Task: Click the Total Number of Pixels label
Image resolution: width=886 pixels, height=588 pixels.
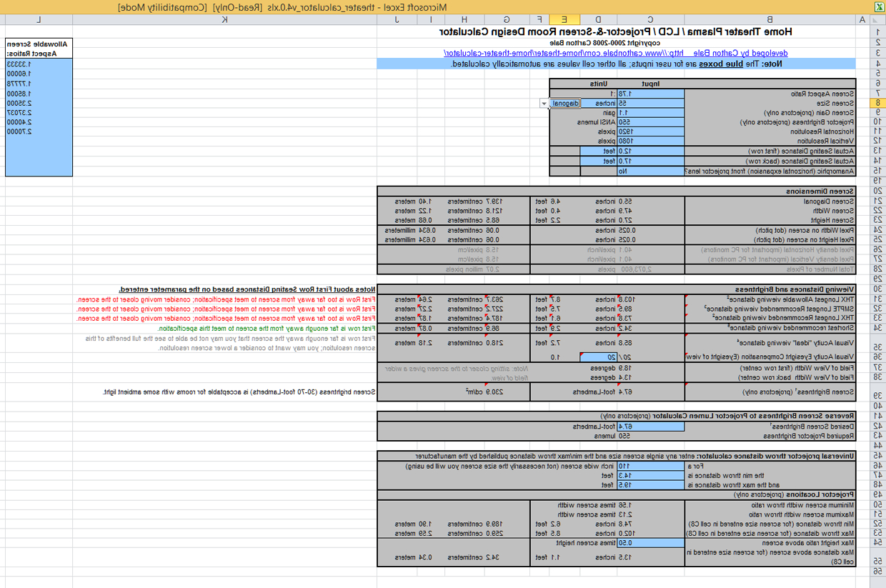Action: 770,269
